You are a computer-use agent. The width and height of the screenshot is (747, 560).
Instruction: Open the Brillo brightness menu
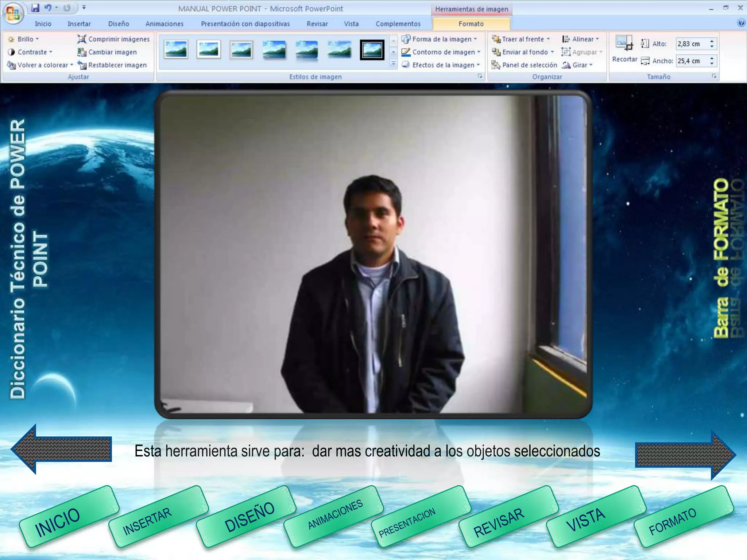[x=23, y=39]
